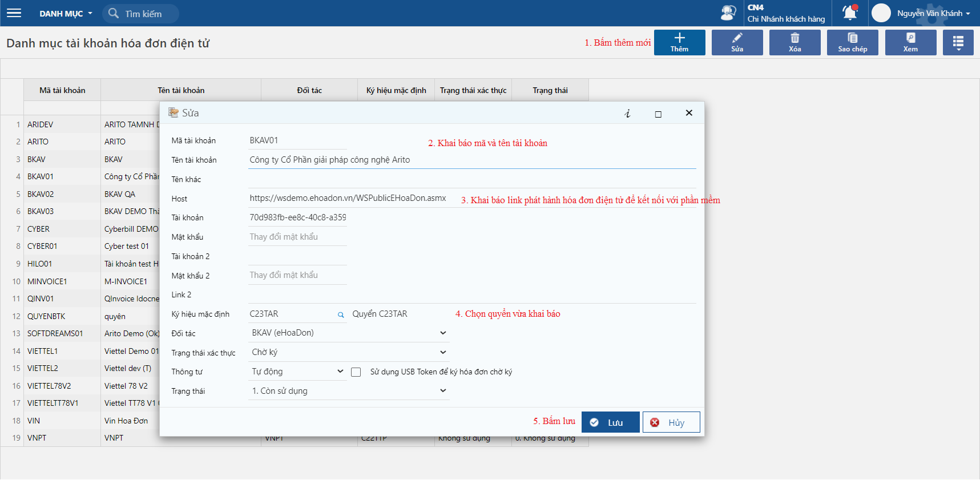
Task: Open the hamburger navigation menu
Action: tap(14, 13)
